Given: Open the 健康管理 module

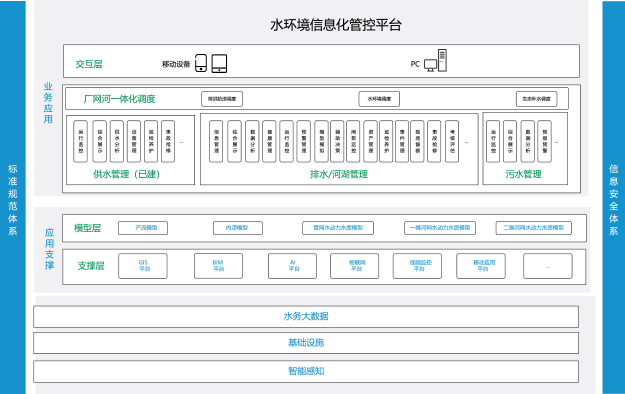Looking at the screenshot, I should point(269,141).
